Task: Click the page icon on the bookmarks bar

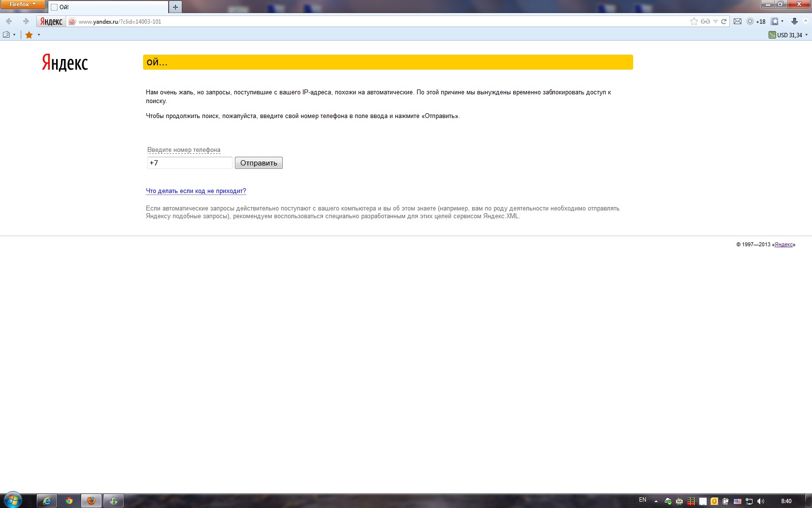Action: [x=6, y=35]
